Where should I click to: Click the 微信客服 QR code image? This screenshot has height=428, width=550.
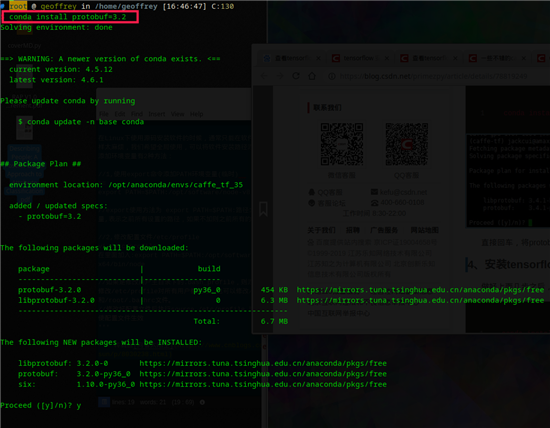click(x=342, y=144)
